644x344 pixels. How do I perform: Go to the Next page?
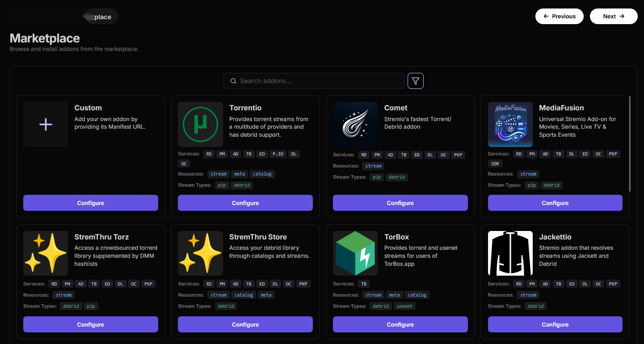613,16
